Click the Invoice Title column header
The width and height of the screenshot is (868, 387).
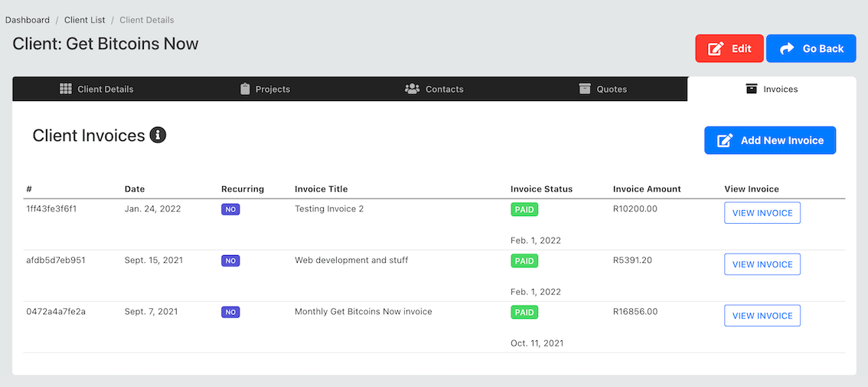coord(321,189)
